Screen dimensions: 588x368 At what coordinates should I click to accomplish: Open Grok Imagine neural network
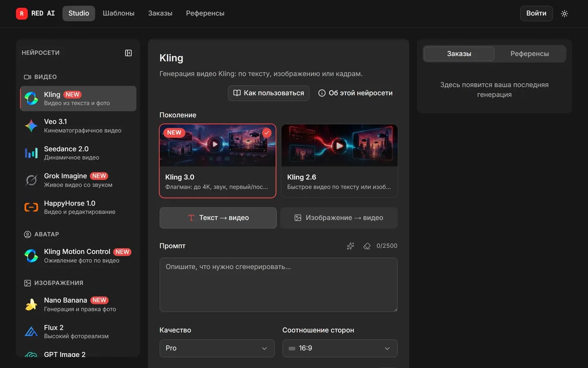pos(78,180)
